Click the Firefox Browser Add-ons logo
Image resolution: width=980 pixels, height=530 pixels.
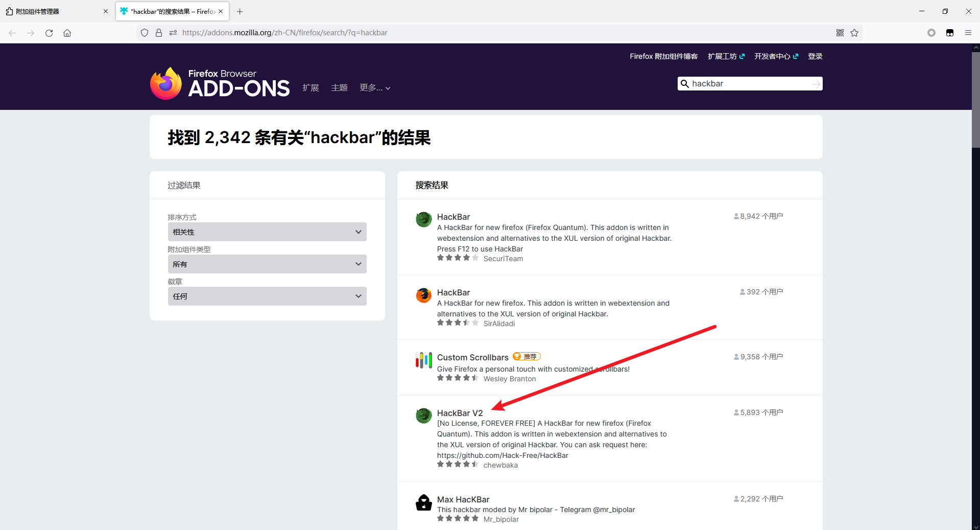(x=220, y=83)
